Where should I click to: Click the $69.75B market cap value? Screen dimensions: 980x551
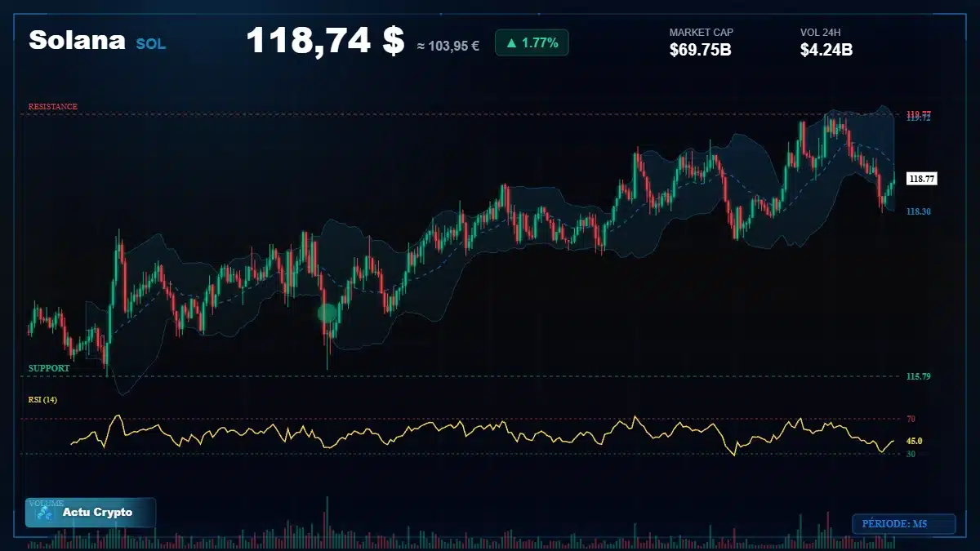700,50
